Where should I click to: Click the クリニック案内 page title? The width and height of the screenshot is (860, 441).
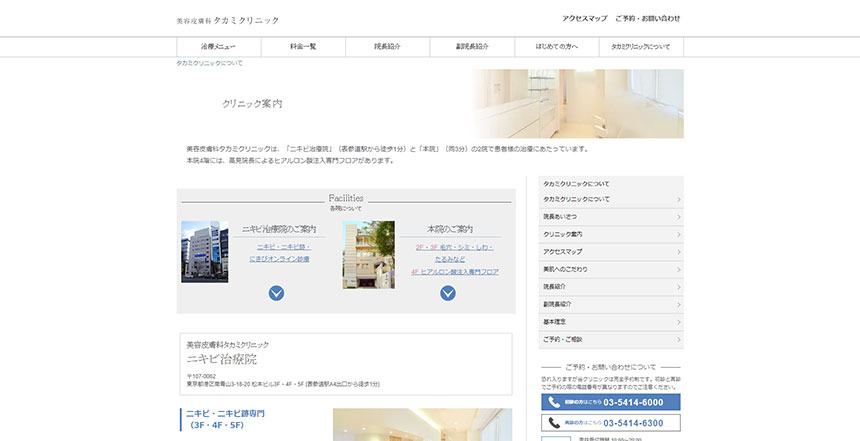pyautogui.click(x=252, y=104)
